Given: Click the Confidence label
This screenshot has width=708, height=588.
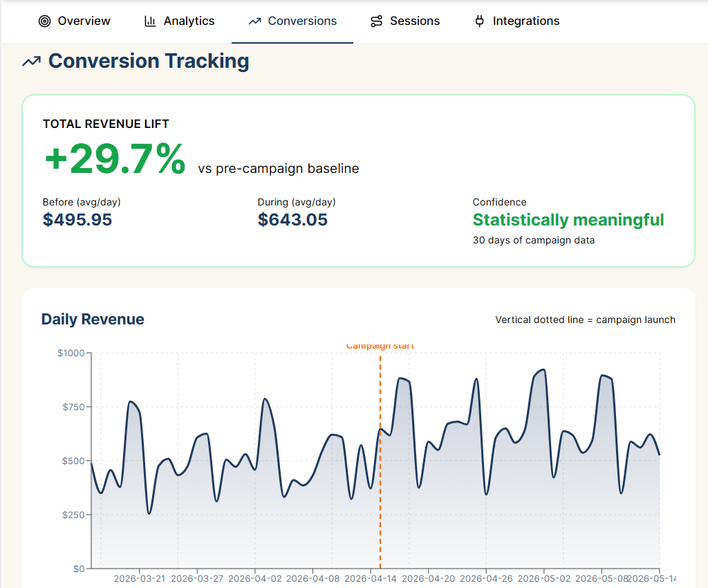Looking at the screenshot, I should tap(499, 202).
